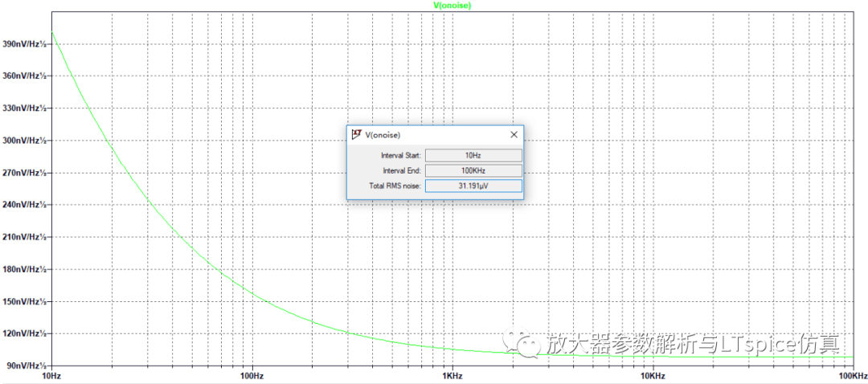Click the 100KHz label on horizontal axis
The image size is (868, 384).
point(851,376)
